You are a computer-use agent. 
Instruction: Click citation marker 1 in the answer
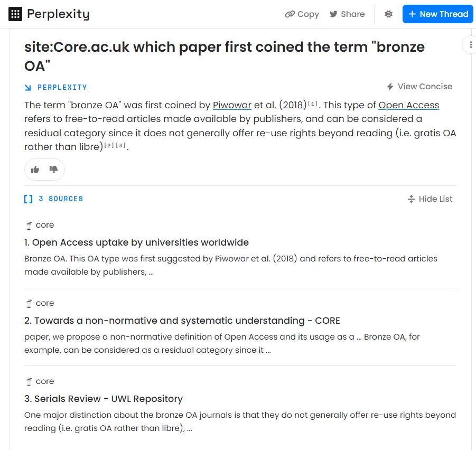tap(313, 104)
